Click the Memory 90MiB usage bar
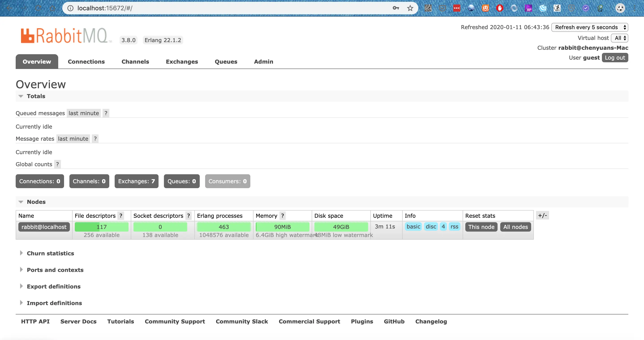The width and height of the screenshot is (644, 340). pos(283,227)
